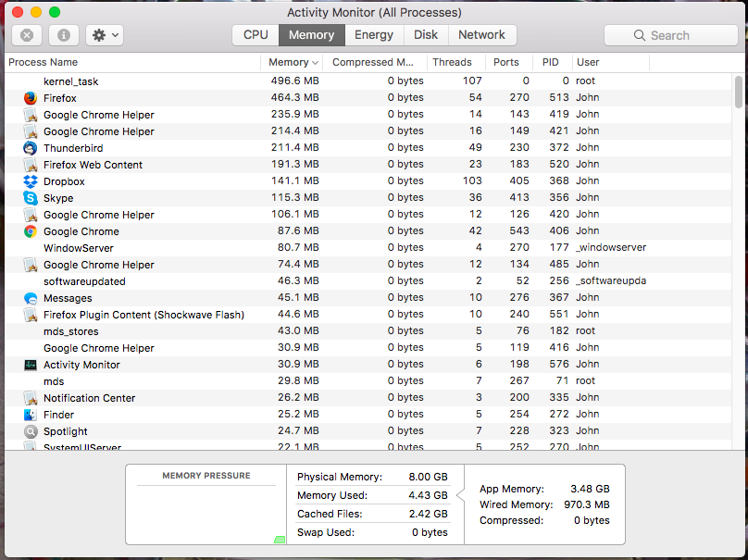Click the Google Chrome app icon

31,231
